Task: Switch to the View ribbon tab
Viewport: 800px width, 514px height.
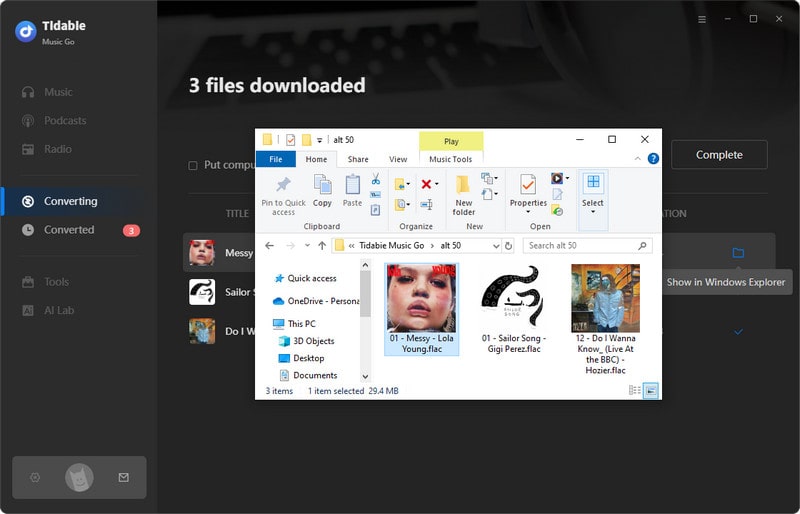Action: 398,159
